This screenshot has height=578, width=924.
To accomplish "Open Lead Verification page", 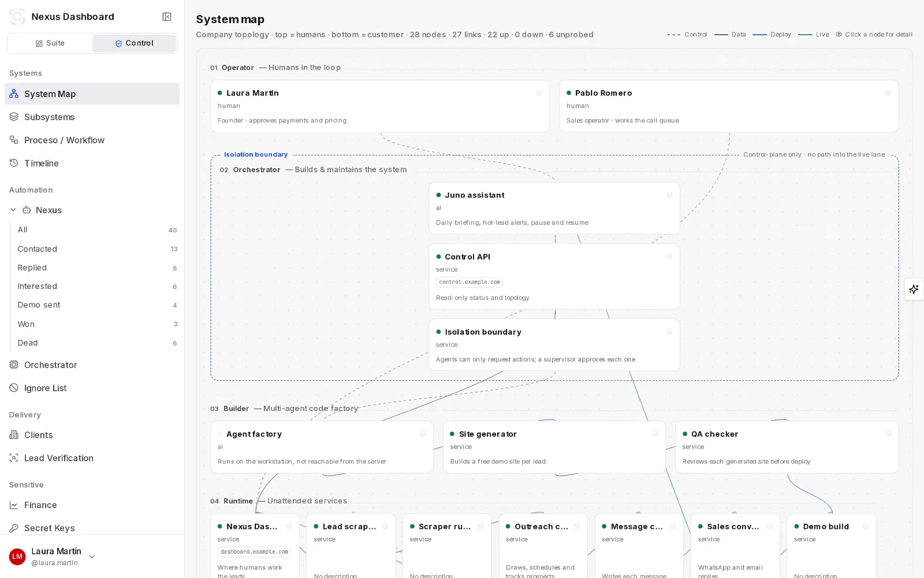I will (x=92, y=458).
